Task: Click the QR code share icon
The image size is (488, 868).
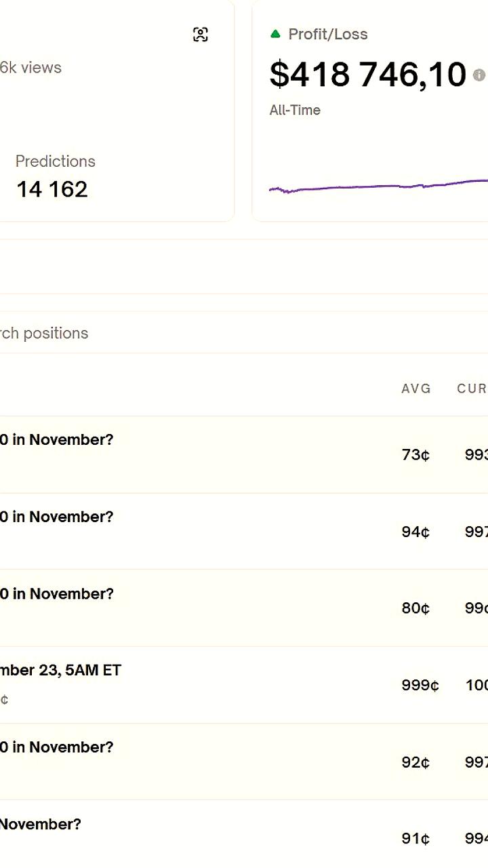Action: (x=201, y=34)
